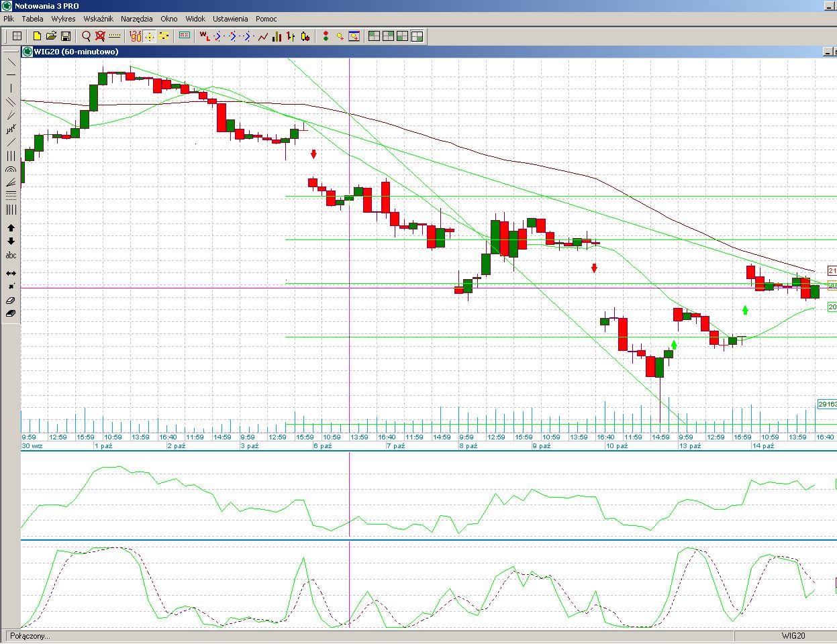Place an up arrow marker tool
This screenshot has height=644, width=837.
(11, 228)
